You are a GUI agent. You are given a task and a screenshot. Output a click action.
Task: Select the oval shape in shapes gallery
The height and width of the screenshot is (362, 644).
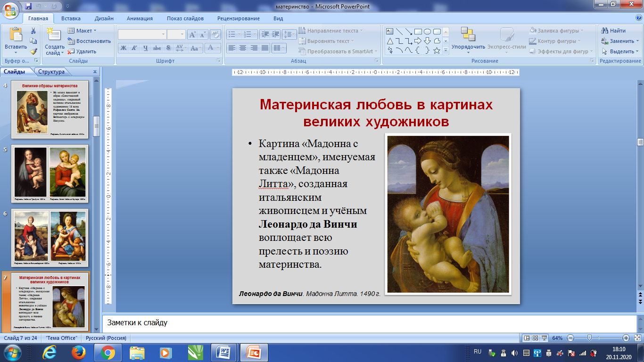(427, 32)
